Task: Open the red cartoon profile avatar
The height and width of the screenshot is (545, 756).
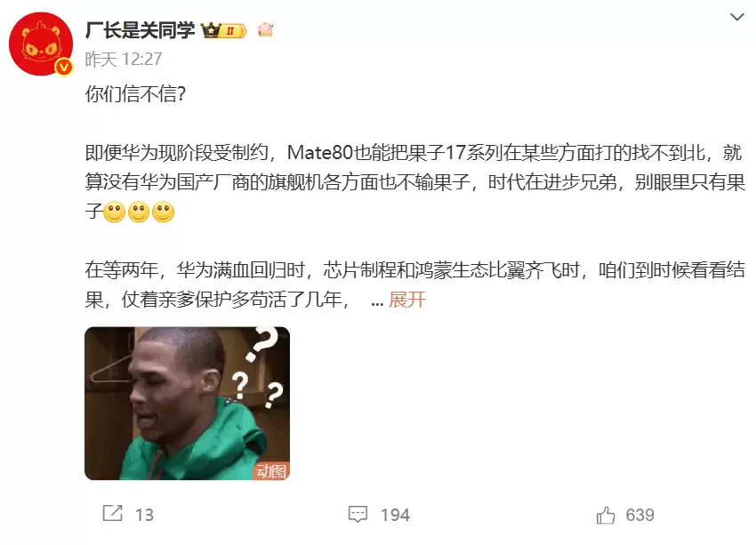Action: click(41, 44)
